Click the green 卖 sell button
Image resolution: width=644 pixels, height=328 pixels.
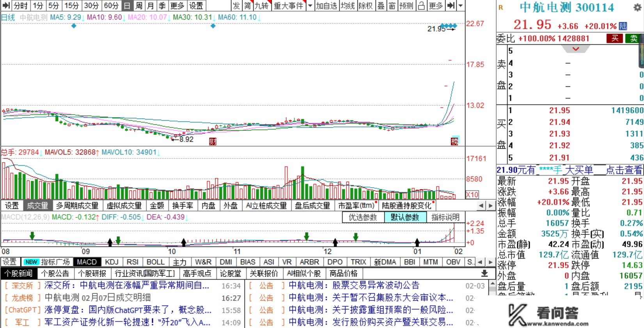point(633,38)
